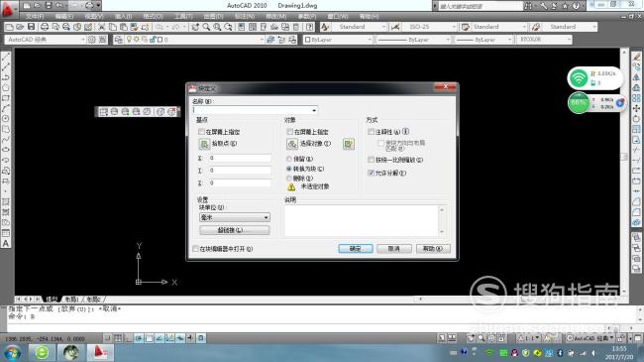Click the binoculars search icon in InfoCenter
Screen dimensions: 644x362
(x=528, y=6)
